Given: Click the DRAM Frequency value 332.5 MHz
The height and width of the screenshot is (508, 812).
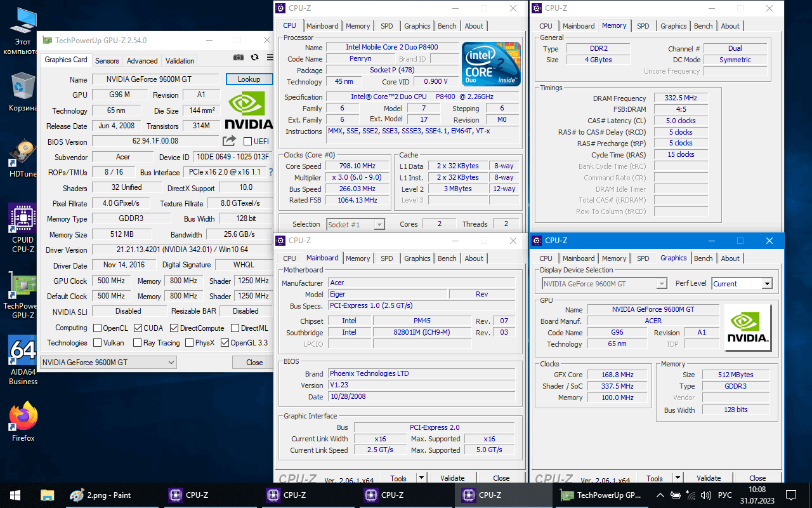Looking at the screenshot, I should click(680, 98).
